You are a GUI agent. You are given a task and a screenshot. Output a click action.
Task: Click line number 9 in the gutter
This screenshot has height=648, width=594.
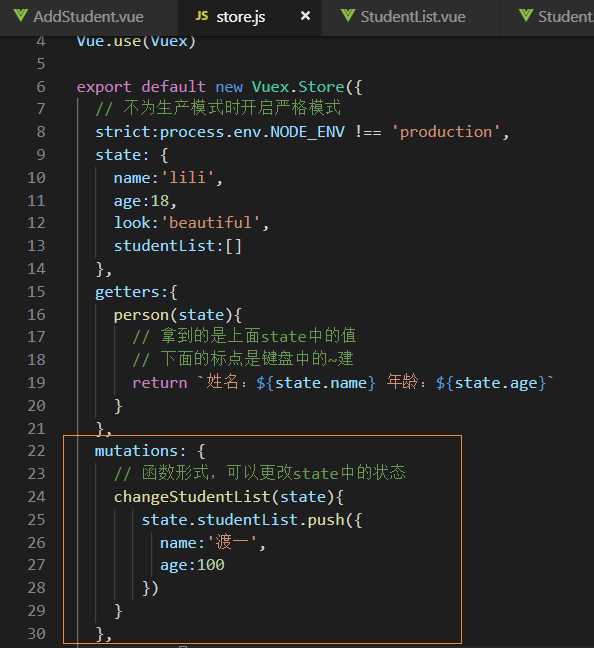(41, 155)
